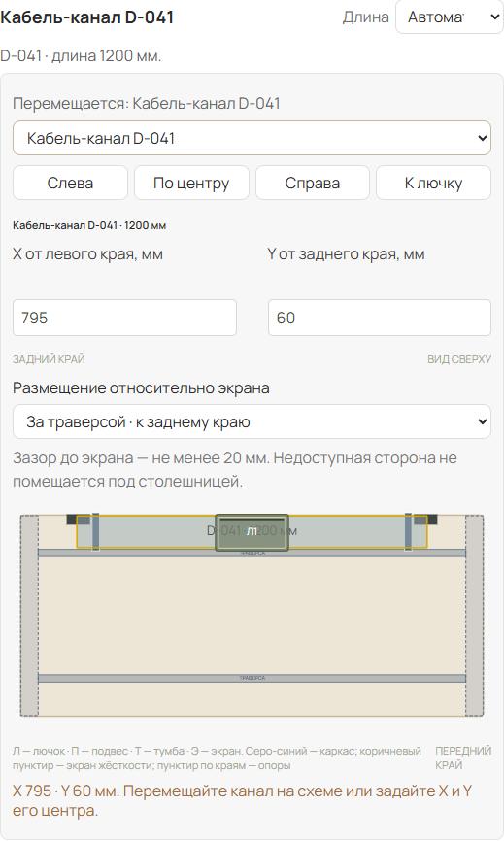Click the Кабель-канал D-041 heading

click(86, 17)
